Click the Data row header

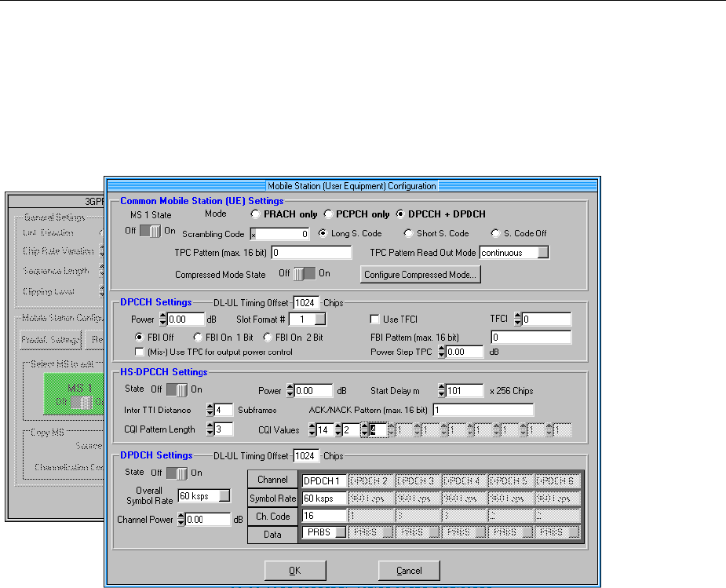[272, 535]
